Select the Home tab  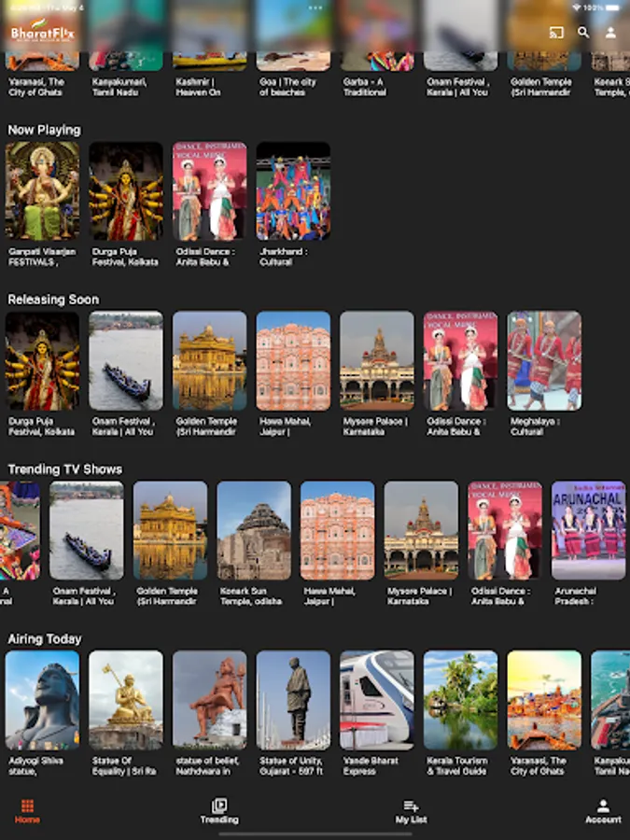click(27, 811)
